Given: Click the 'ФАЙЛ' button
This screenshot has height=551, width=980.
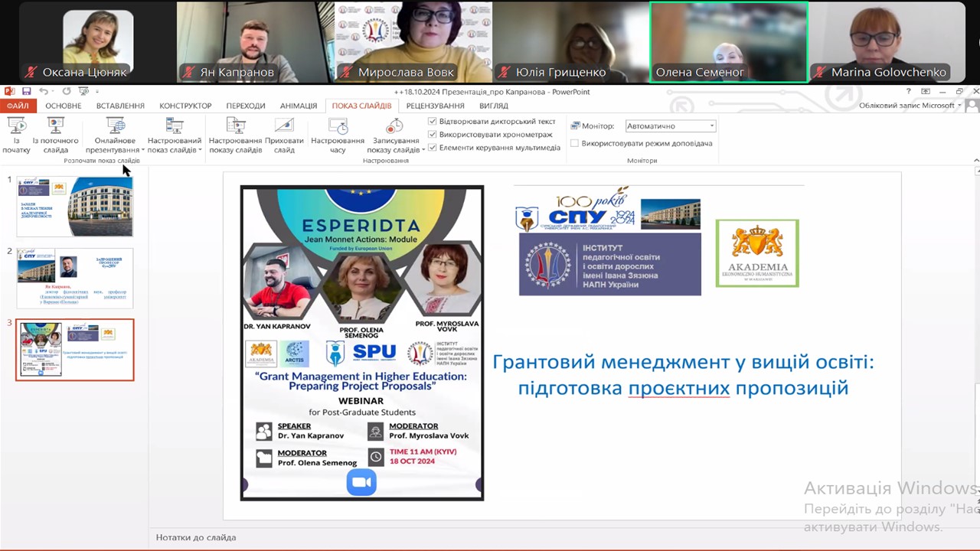Looking at the screenshot, I should (x=18, y=106).
